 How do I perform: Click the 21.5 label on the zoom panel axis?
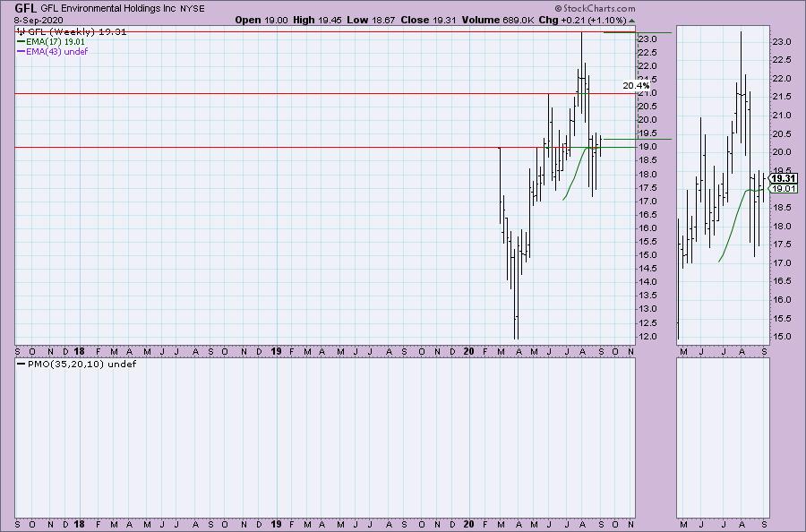[x=781, y=97]
